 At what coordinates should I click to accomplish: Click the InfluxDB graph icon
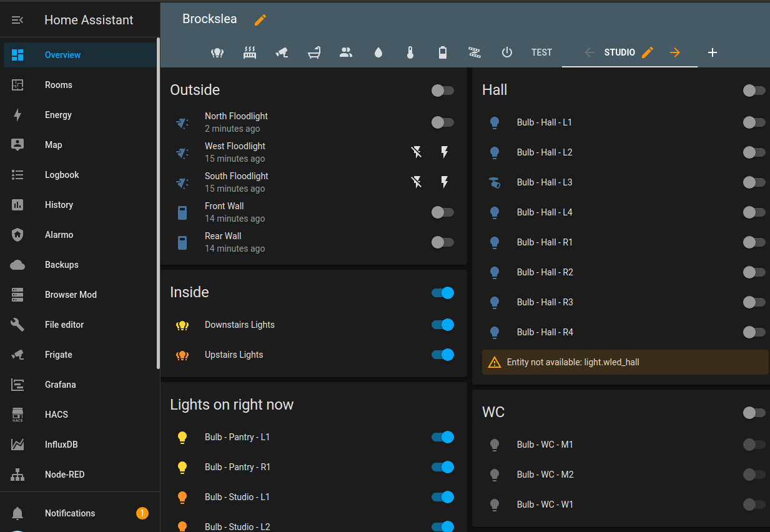point(17,445)
